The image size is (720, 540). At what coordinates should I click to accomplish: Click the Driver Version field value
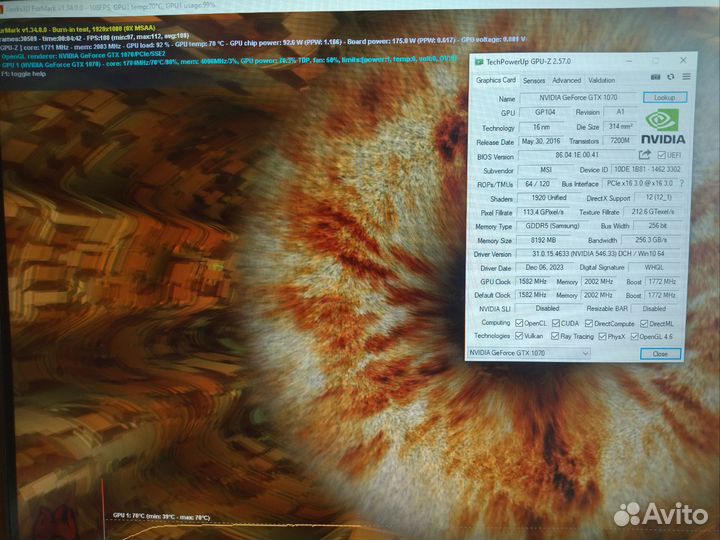[x=598, y=253]
